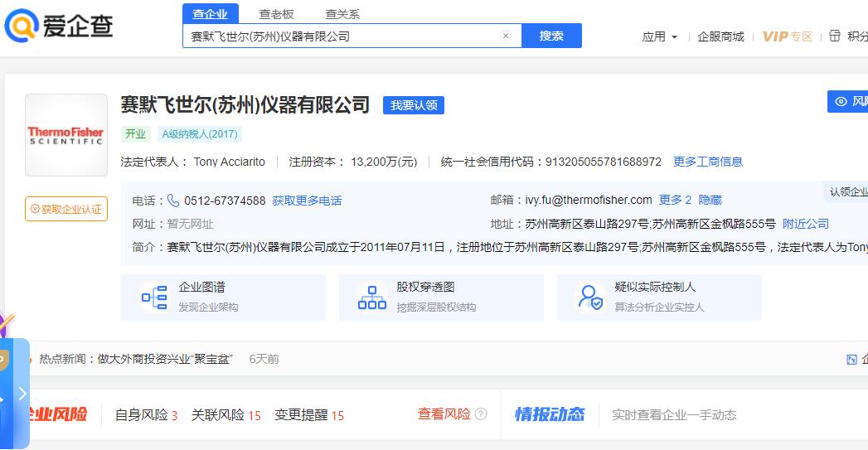This screenshot has height=450, width=868.
Task: Click 变更提醒 15
Action: (309, 414)
